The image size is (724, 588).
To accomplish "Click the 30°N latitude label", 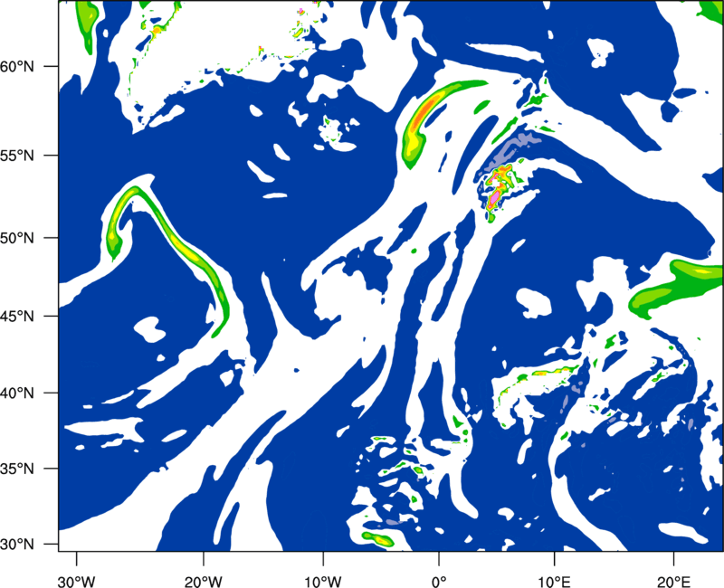I will click(x=17, y=545).
